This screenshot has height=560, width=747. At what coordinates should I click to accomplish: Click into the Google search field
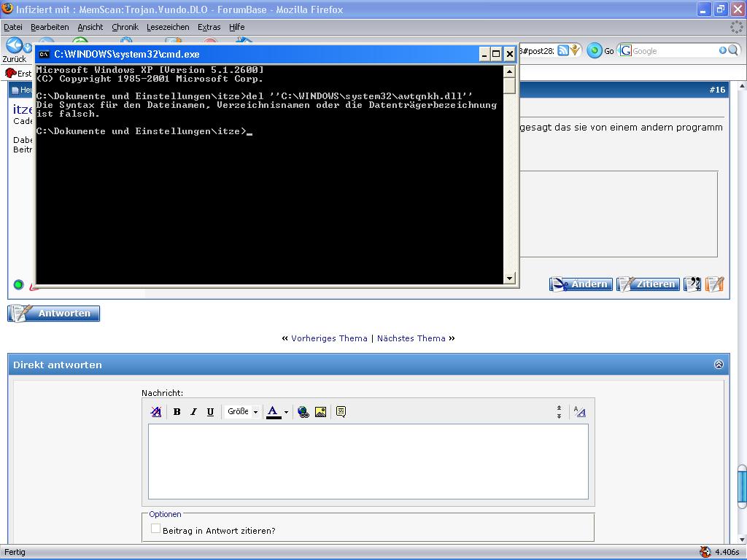[675, 50]
